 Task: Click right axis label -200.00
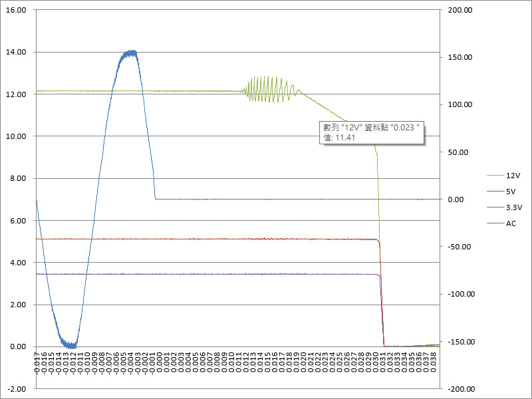click(x=461, y=389)
